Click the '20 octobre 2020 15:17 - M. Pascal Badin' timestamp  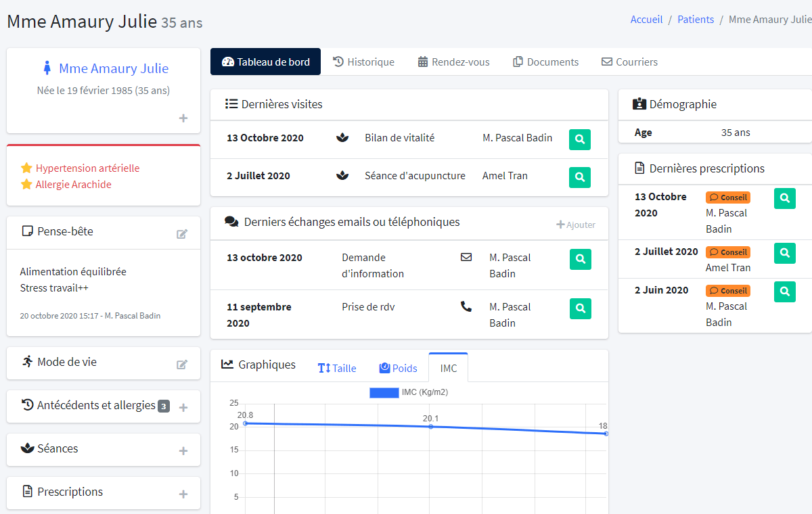[x=90, y=316]
